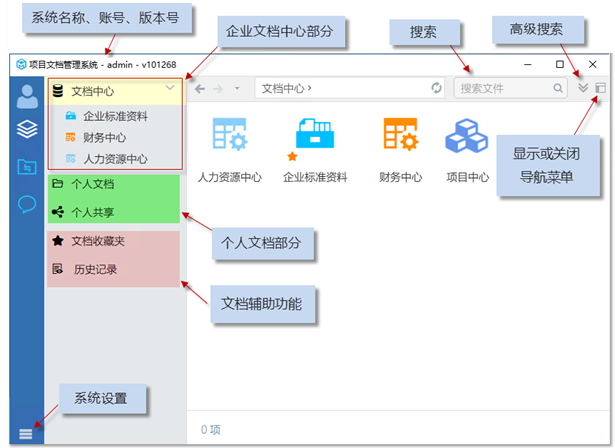Click the 搜索文件 search input field

[x=505, y=89]
